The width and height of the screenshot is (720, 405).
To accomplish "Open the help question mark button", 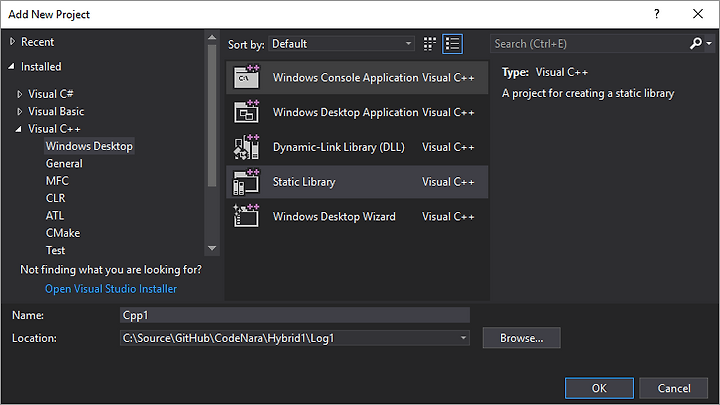I will coord(657,14).
